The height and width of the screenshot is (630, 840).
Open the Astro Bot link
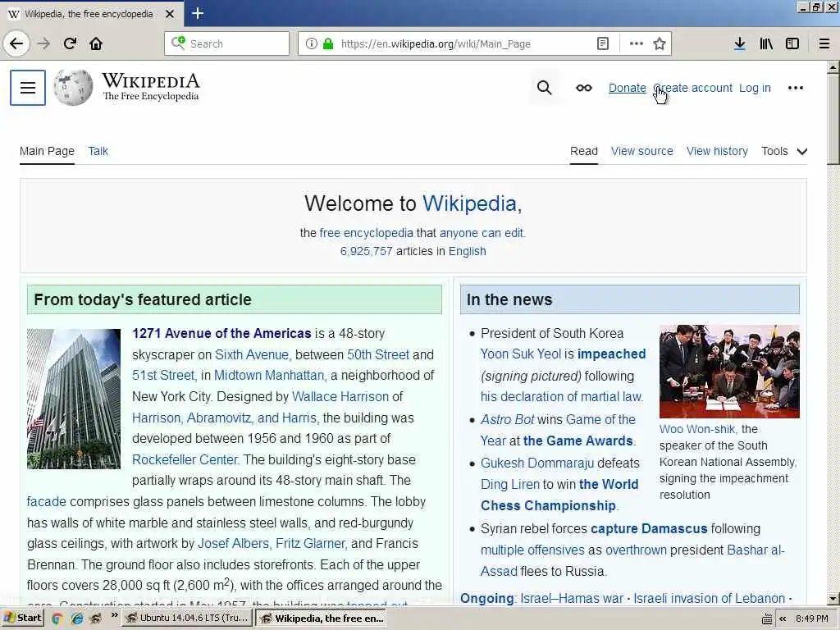(507, 419)
